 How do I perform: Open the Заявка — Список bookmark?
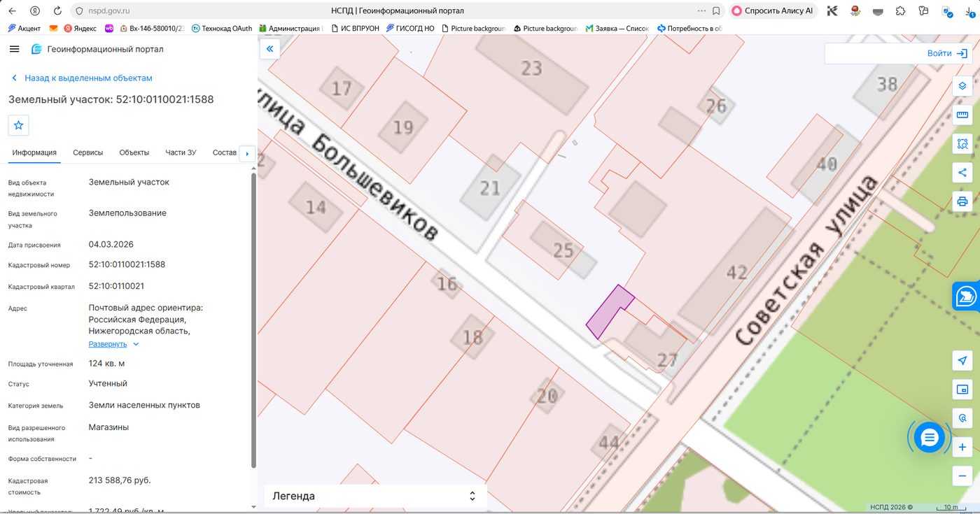tap(617, 29)
